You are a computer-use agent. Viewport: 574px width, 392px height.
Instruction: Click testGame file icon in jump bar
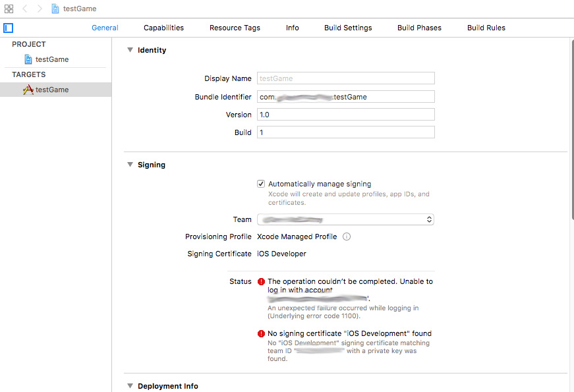[x=55, y=9]
